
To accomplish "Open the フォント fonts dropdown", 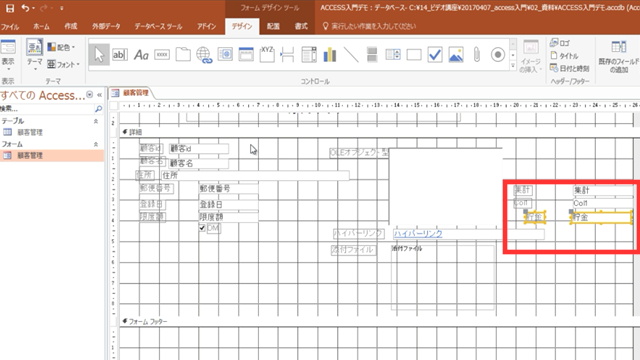I will 63,64.
